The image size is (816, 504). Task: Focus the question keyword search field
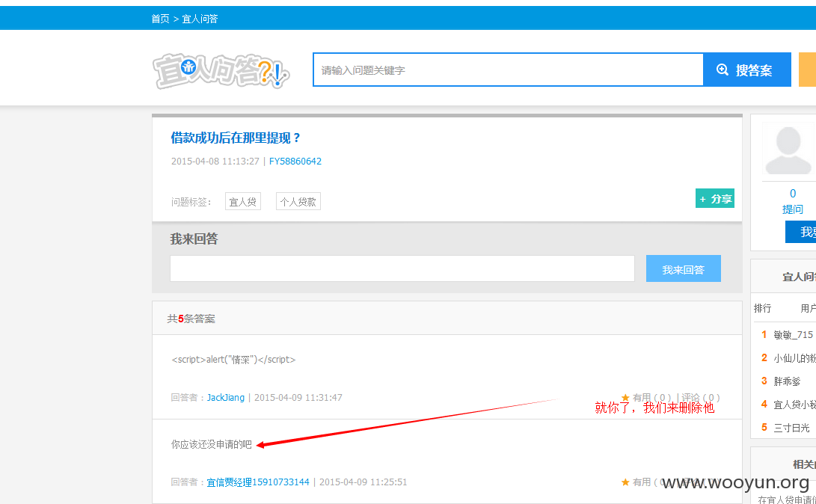508,70
